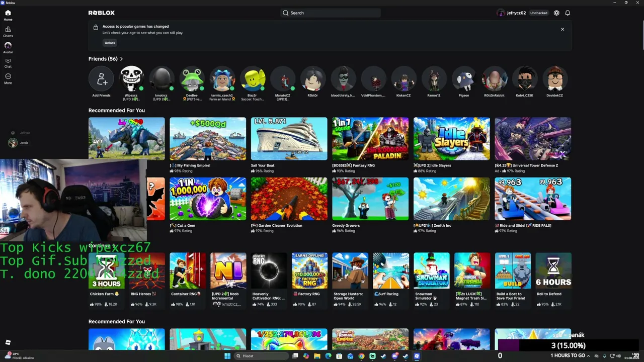644x362 pixels.
Task: Continue playing Factory RNG
Action: pyautogui.click(x=309, y=271)
